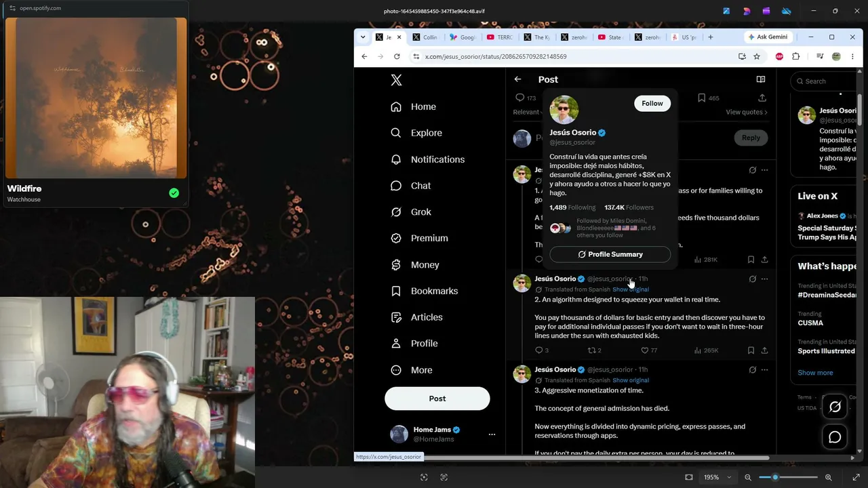Screen dimensions: 868x488
Task: Click the Wildfire album cover in Spotify
Action: [96, 98]
